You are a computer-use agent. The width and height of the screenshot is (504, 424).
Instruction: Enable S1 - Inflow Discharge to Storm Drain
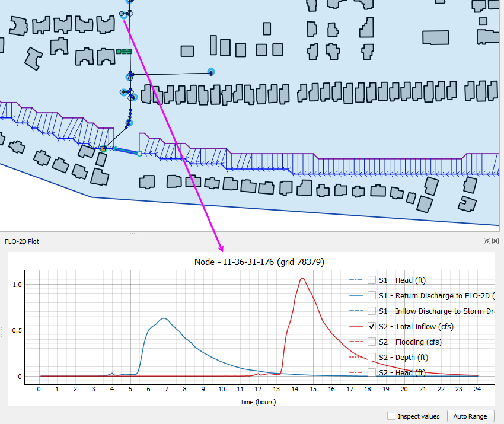click(372, 311)
